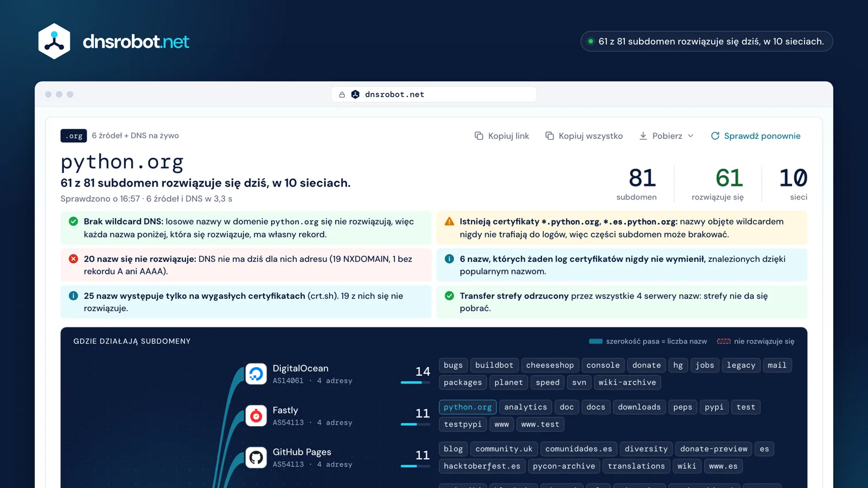Open the Pobierz dropdown chevron
Viewport: 868px width, 488px height.
[x=691, y=136]
